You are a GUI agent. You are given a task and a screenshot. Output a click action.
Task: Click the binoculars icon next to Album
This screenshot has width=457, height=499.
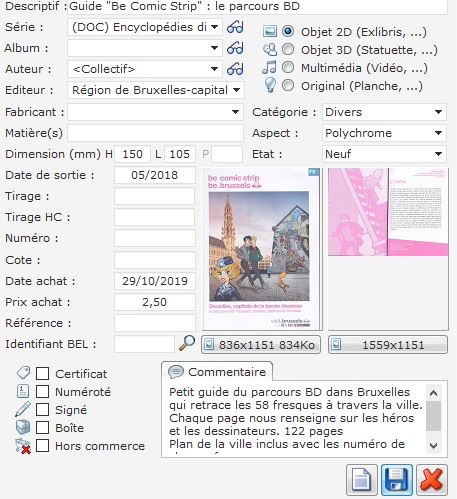pyautogui.click(x=235, y=48)
